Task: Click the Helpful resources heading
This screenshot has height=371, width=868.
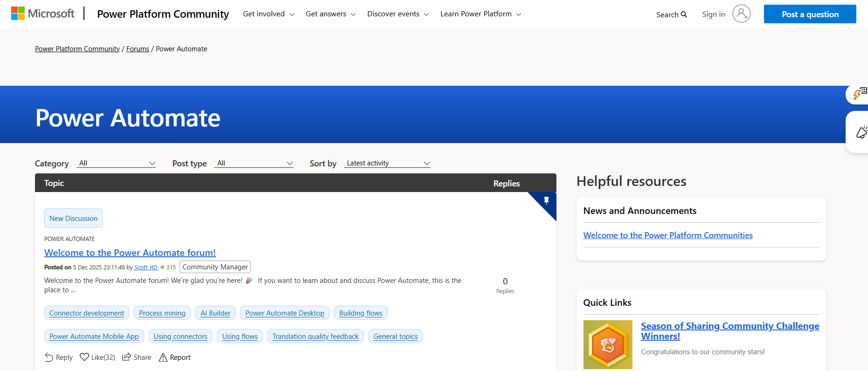Action: point(632,181)
